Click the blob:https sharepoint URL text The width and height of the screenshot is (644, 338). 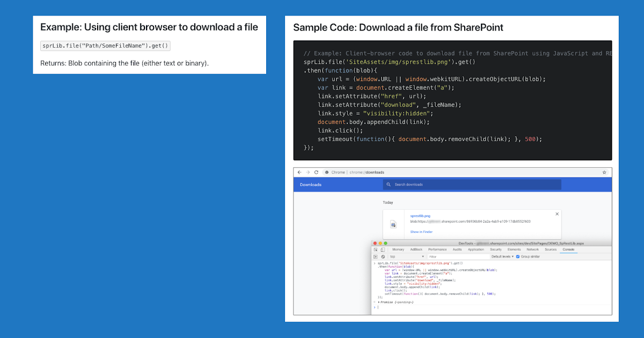[x=471, y=221]
